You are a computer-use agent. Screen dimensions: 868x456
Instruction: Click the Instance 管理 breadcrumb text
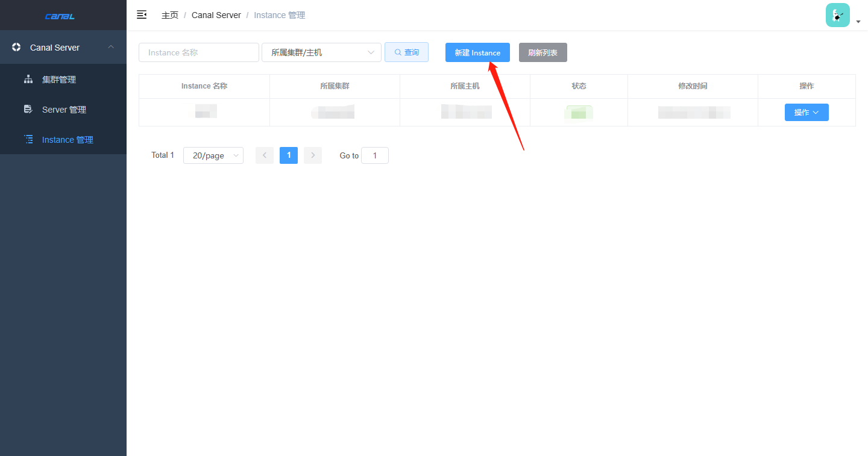(x=280, y=15)
